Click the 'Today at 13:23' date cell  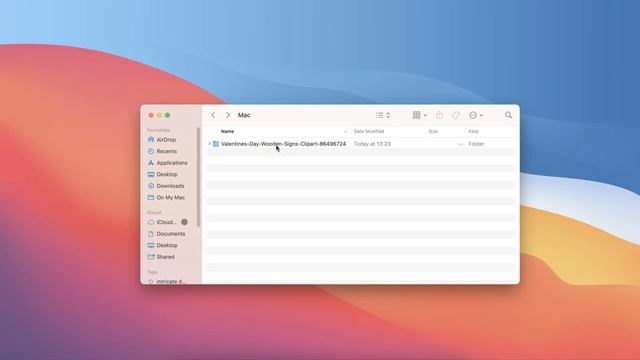coord(372,144)
